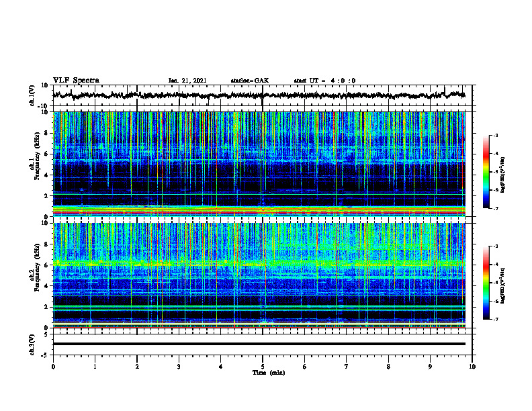Click the "8" kHz tick of ch.1 spectrogram
The image size is (532, 411).
click(x=46, y=133)
